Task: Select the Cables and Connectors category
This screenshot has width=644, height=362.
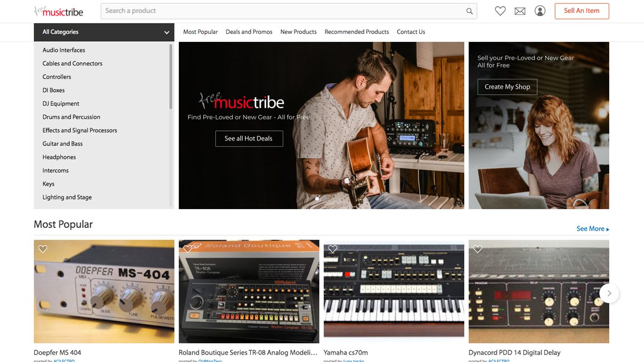Action: pyautogui.click(x=72, y=63)
